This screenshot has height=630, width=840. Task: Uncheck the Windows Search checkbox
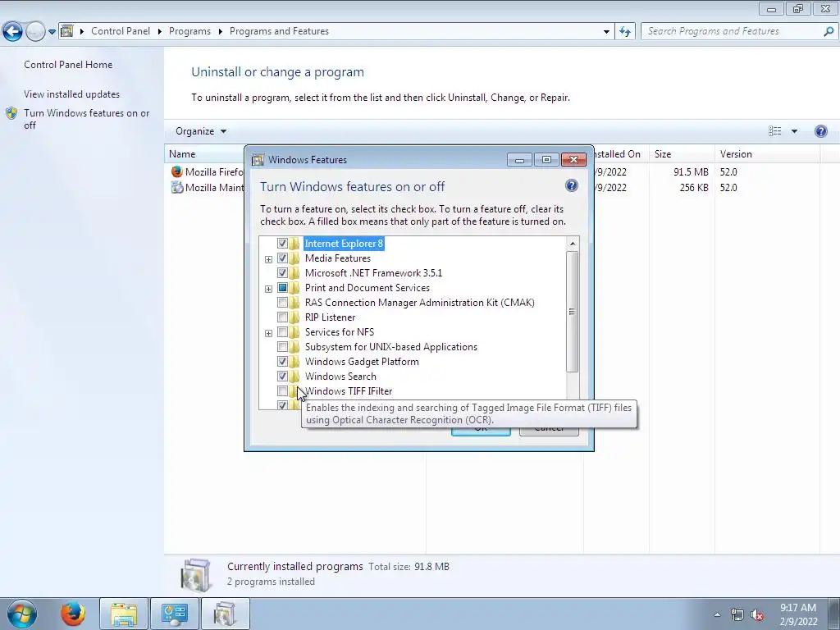tap(282, 376)
